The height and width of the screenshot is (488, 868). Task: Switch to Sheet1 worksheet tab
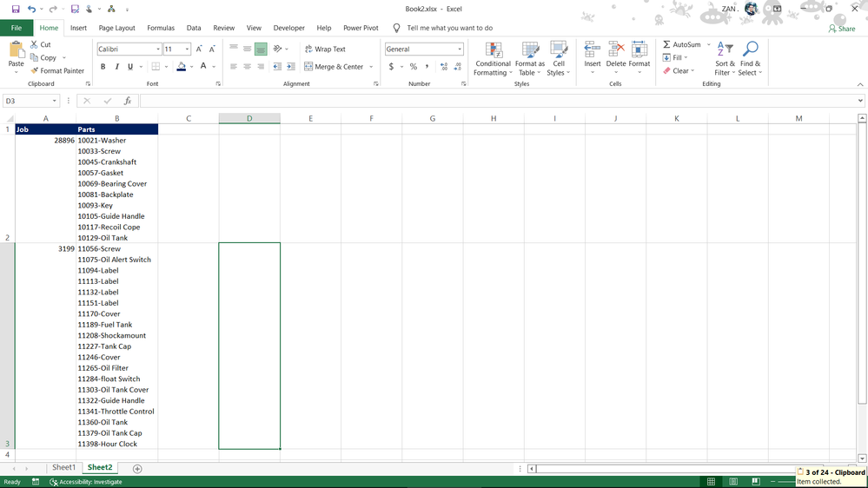(x=63, y=467)
